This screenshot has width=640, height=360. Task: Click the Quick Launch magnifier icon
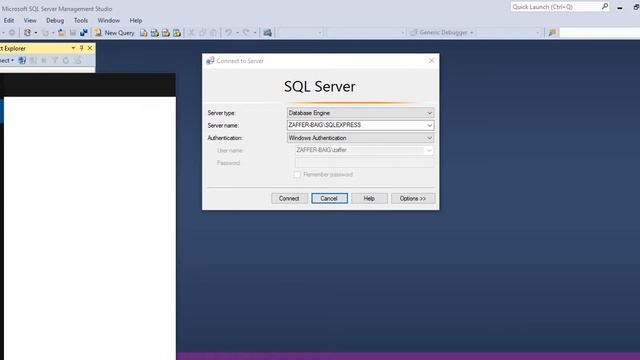click(605, 7)
